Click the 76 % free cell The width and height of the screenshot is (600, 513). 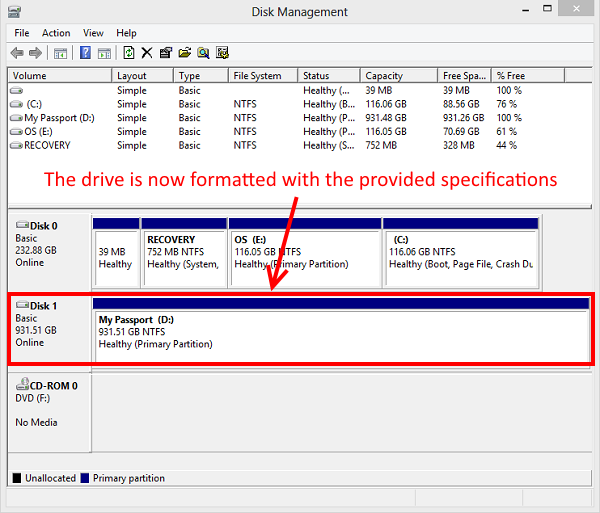pyautogui.click(x=507, y=104)
